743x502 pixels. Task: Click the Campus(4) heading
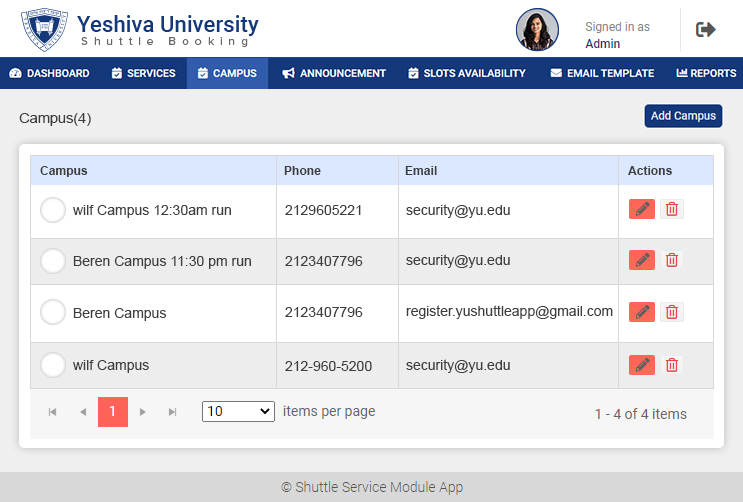tap(55, 118)
